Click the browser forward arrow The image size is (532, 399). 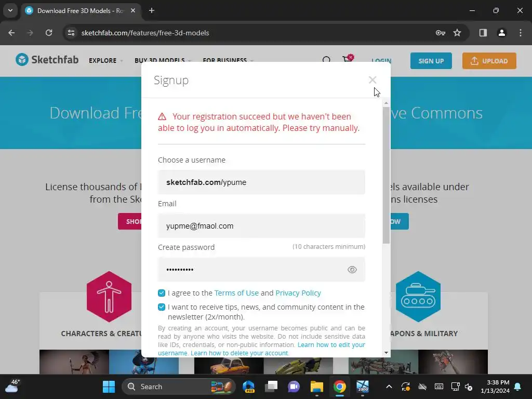click(x=30, y=33)
